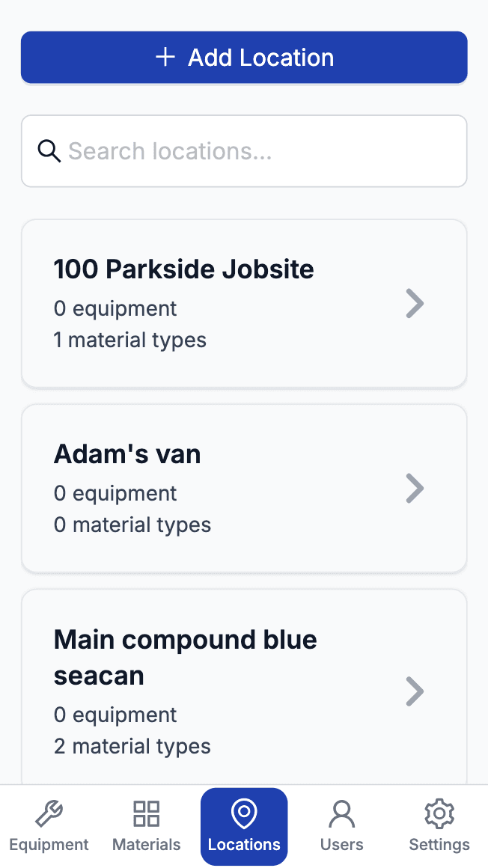The width and height of the screenshot is (488, 868).
Task: Click the Add Location button
Action: click(x=244, y=57)
